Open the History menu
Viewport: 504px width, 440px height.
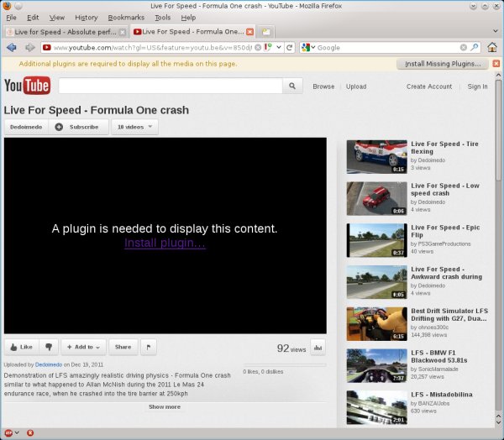click(86, 17)
